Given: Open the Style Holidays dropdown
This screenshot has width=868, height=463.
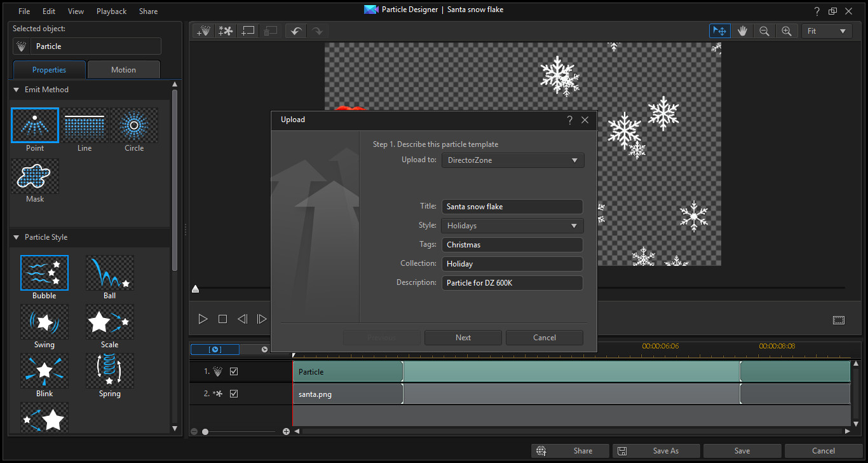Looking at the screenshot, I should point(512,226).
